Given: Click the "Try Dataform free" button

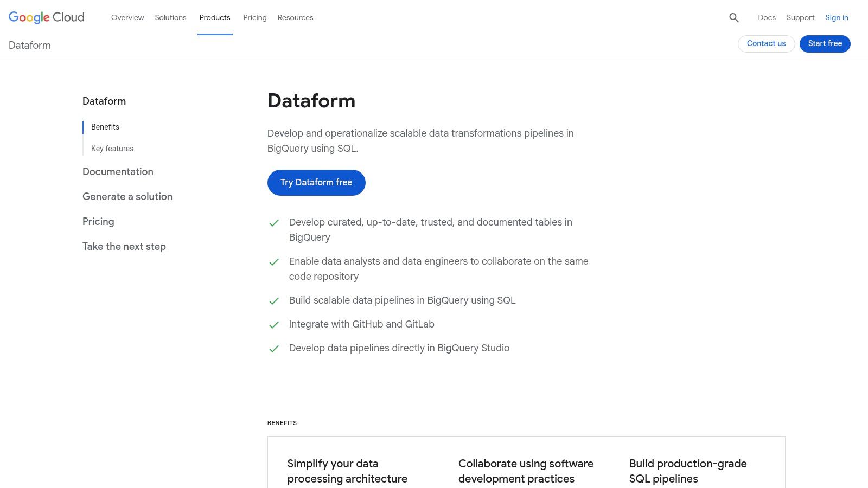Looking at the screenshot, I should 316,182.
